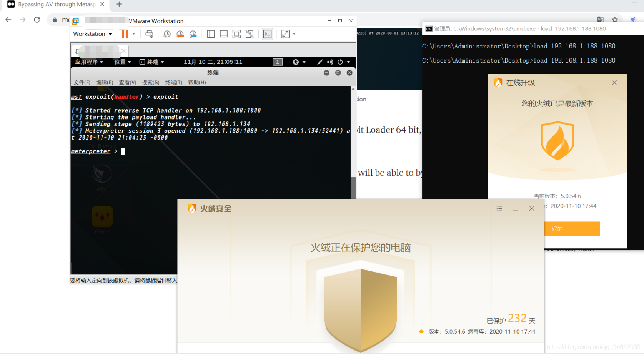Select the w3af desktop icon in guest

point(102,178)
